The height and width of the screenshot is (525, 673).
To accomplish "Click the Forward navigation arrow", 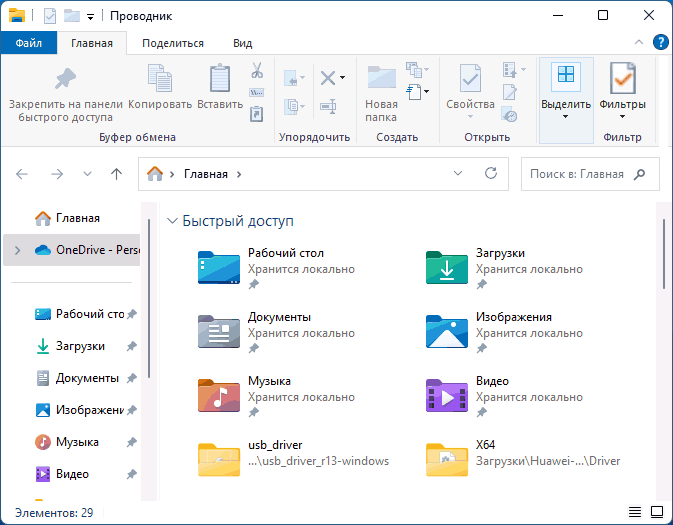I will (57, 174).
